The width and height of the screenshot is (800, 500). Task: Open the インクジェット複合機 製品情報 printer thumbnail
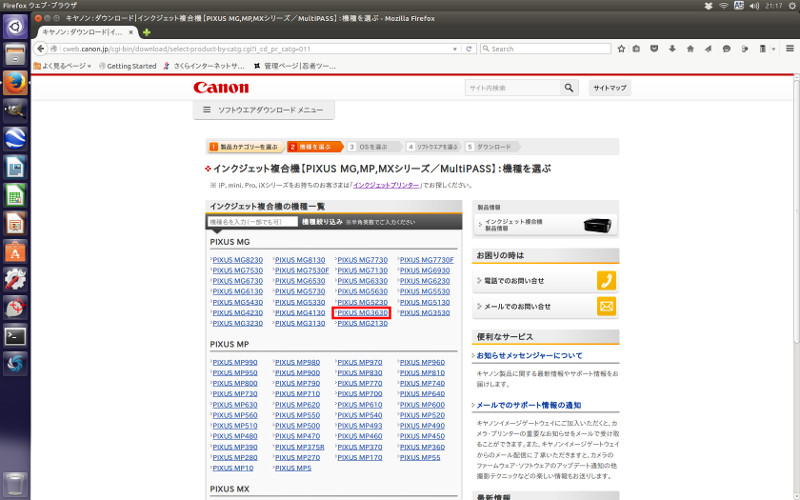point(597,225)
